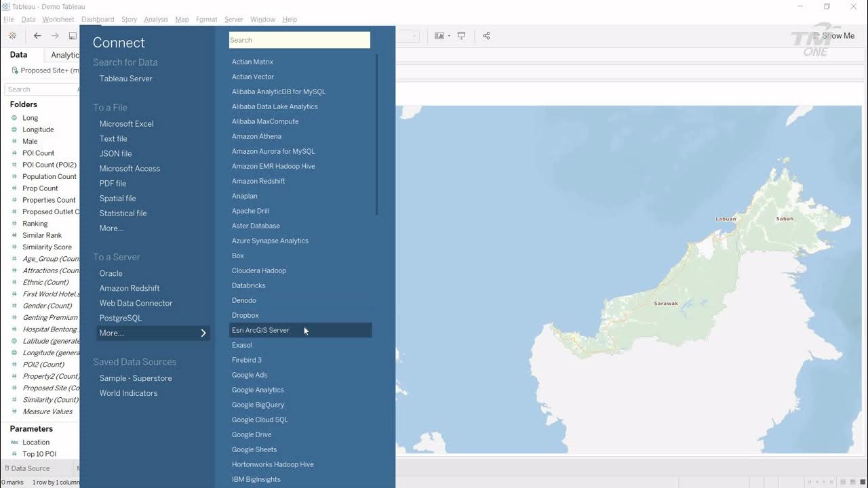The image size is (868, 488).
Task: Select Azure Synapse Analytics connector
Action: pyautogui.click(x=270, y=241)
